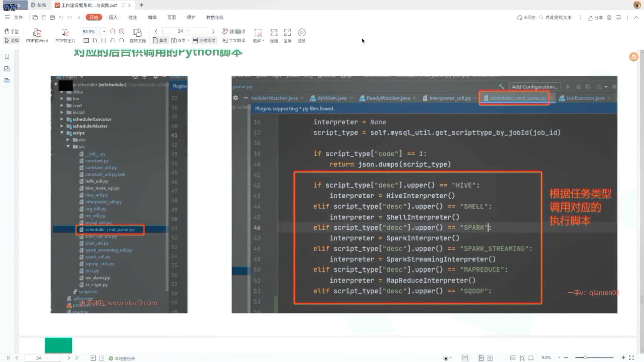Toggle 连续阅读 continuous reading mode

pyautogui.click(x=204, y=40)
